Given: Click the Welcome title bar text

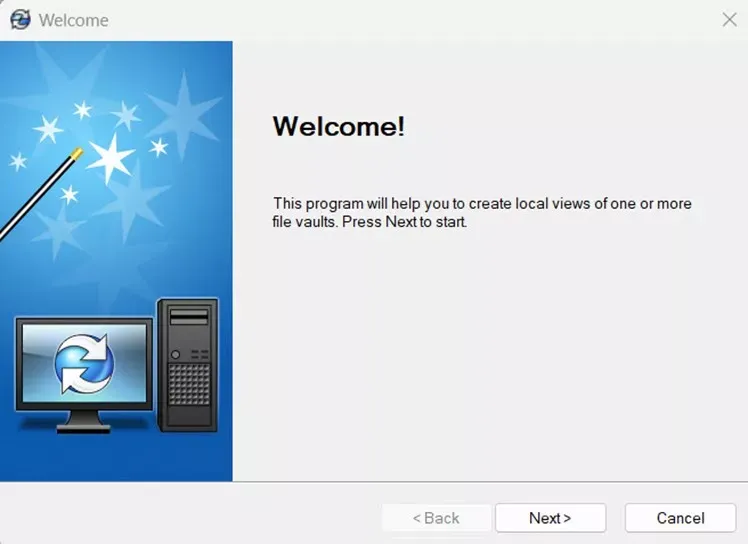Looking at the screenshot, I should pos(73,21).
